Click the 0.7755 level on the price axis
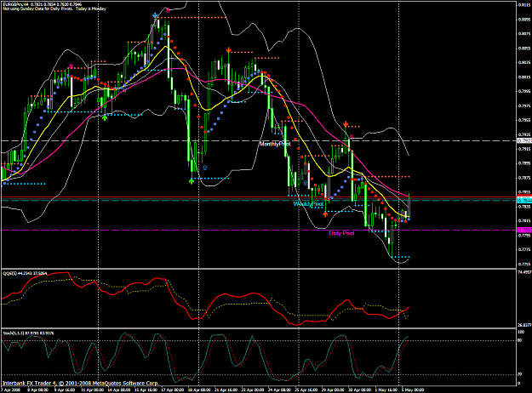Screen dimensions: 532x393 (524, 264)
